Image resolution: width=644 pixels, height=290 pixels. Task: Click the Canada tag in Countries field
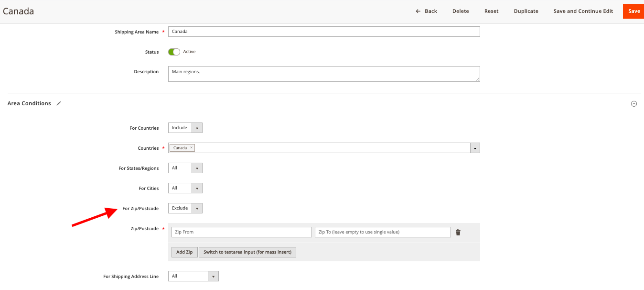pyautogui.click(x=182, y=148)
